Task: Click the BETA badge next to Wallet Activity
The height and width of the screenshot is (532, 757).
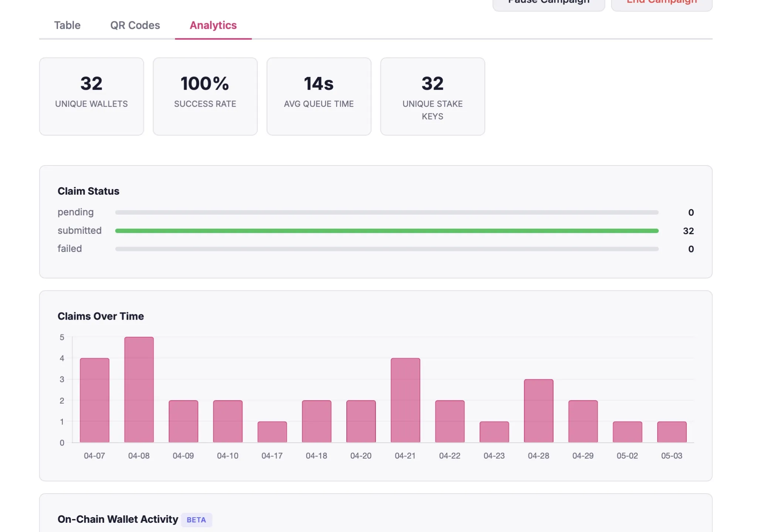Action: [196, 520]
